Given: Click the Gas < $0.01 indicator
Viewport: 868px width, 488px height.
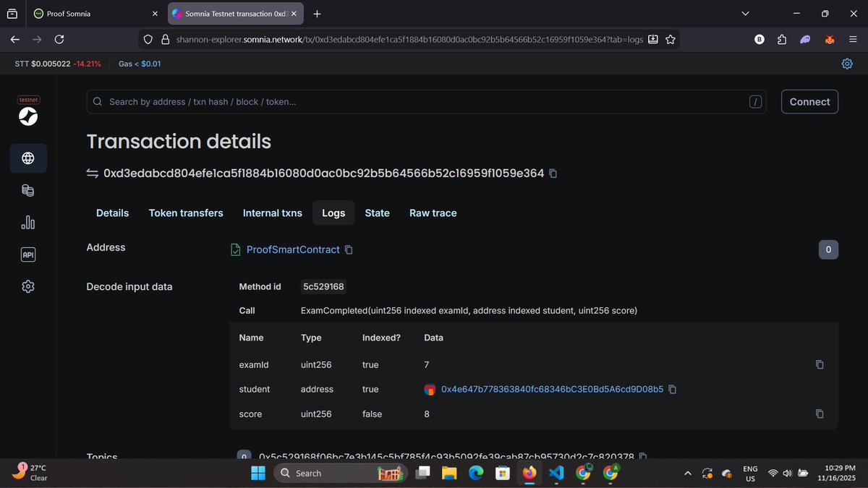Looking at the screenshot, I should tap(140, 64).
